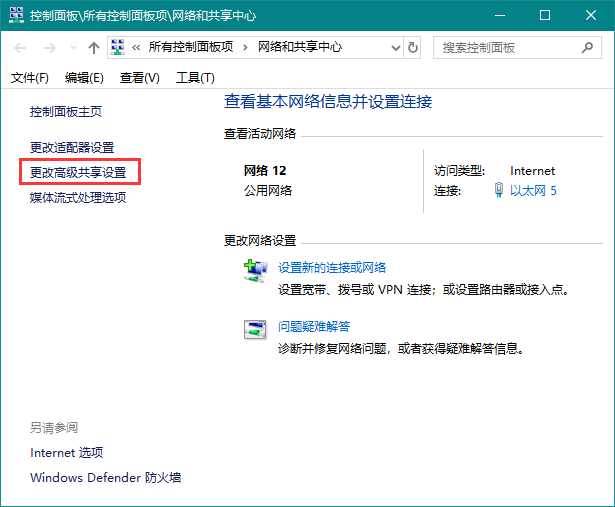Open Windows Defender 防火墙 link
Screen dimensions: 615x507
[x=106, y=478]
